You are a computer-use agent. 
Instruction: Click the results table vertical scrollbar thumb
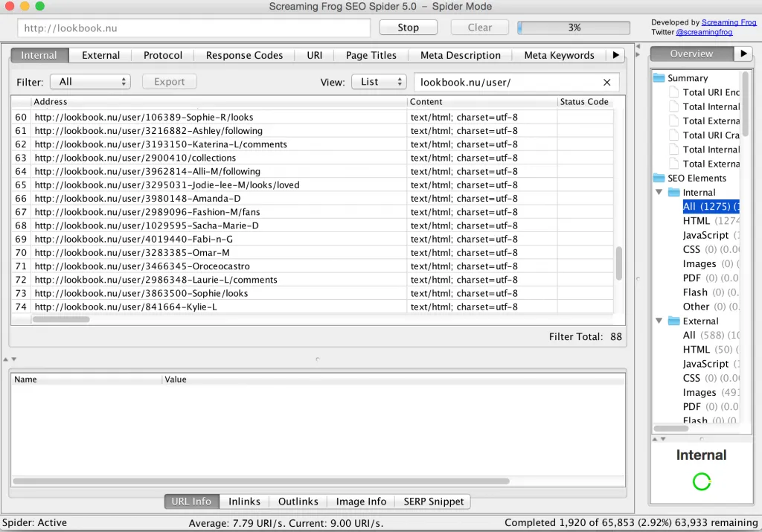pyautogui.click(x=619, y=263)
